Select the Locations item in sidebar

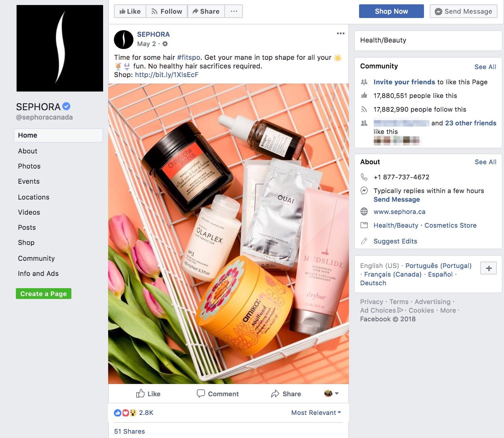34,197
